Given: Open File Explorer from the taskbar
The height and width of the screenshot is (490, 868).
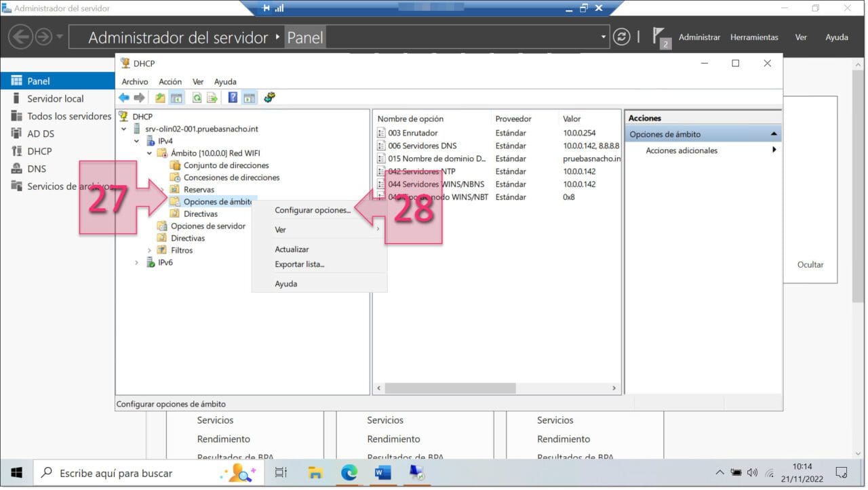Looking at the screenshot, I should [x=315, y=472].
